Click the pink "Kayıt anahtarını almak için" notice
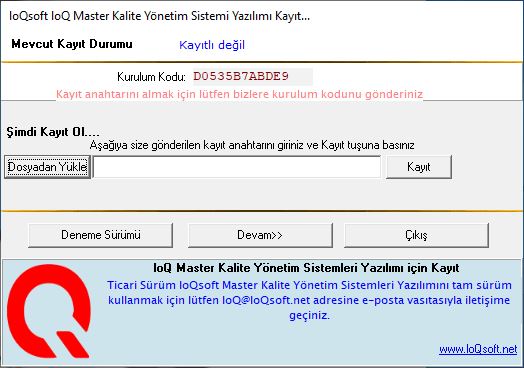Screen dimensions: 524x368 [x=239, y=94]
